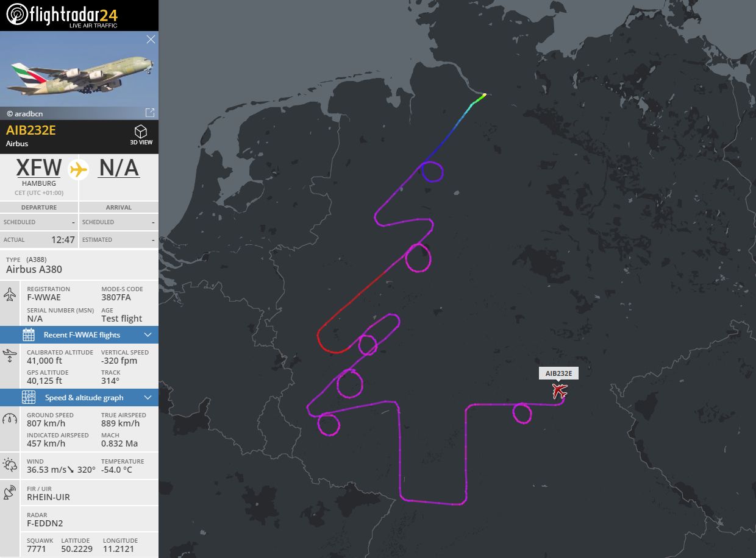This screenshot has width=756, height=558.
Task: Click the calendar icon beside Recent flights
Action: (x=29, y=334)
